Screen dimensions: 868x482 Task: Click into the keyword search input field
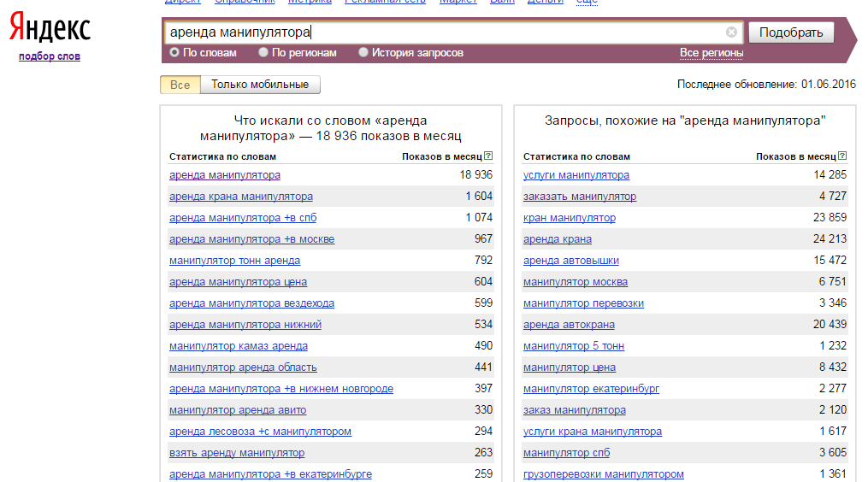click(445, 32)
